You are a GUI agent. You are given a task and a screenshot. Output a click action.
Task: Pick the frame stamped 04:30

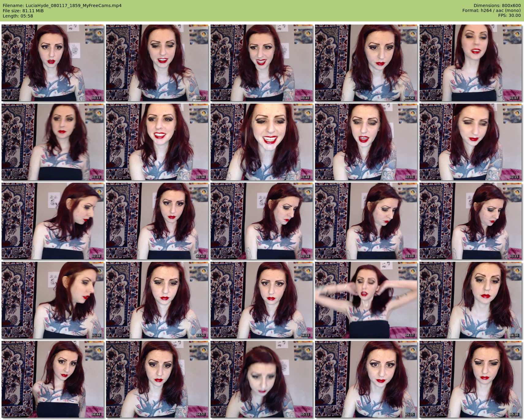pyautogui.click(x=470, y=300)
